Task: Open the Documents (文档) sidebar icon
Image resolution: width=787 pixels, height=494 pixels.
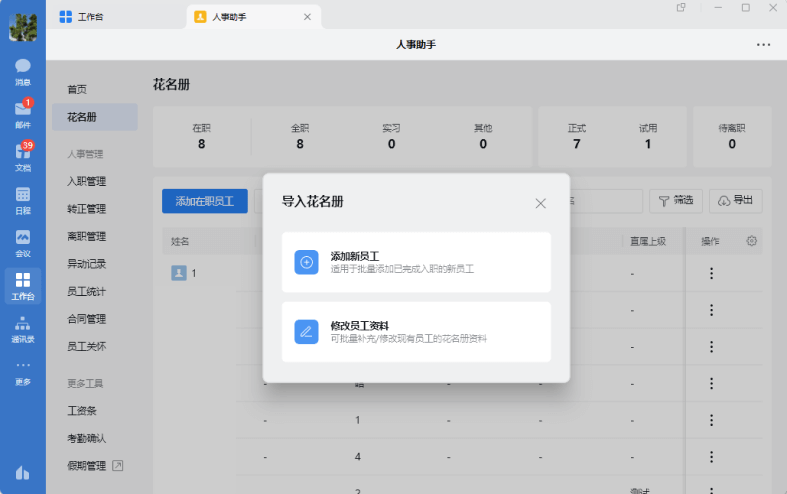Action: 23,156
